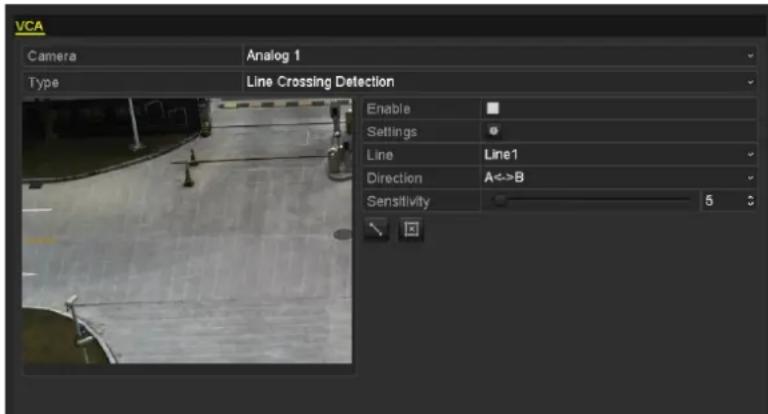Viewport: 768px width, 414px height.
Task: Expand the Line dropdown showing Line1
Action: [619, 155]
